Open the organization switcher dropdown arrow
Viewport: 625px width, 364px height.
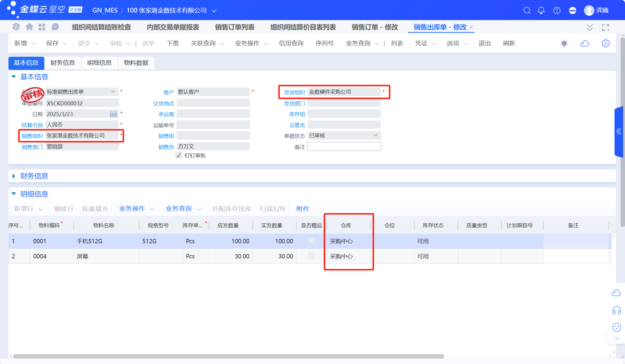[214, 11]
